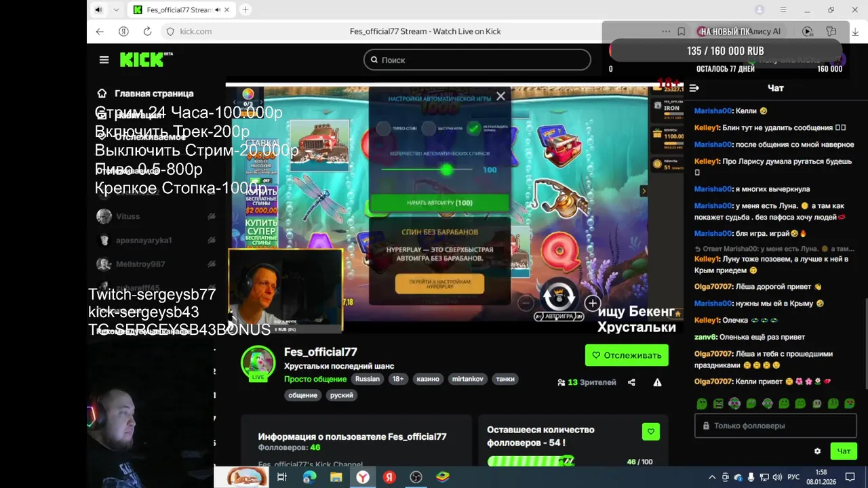Pick the first green emote in chat row

pyautogui.click(x=702, y=403)
